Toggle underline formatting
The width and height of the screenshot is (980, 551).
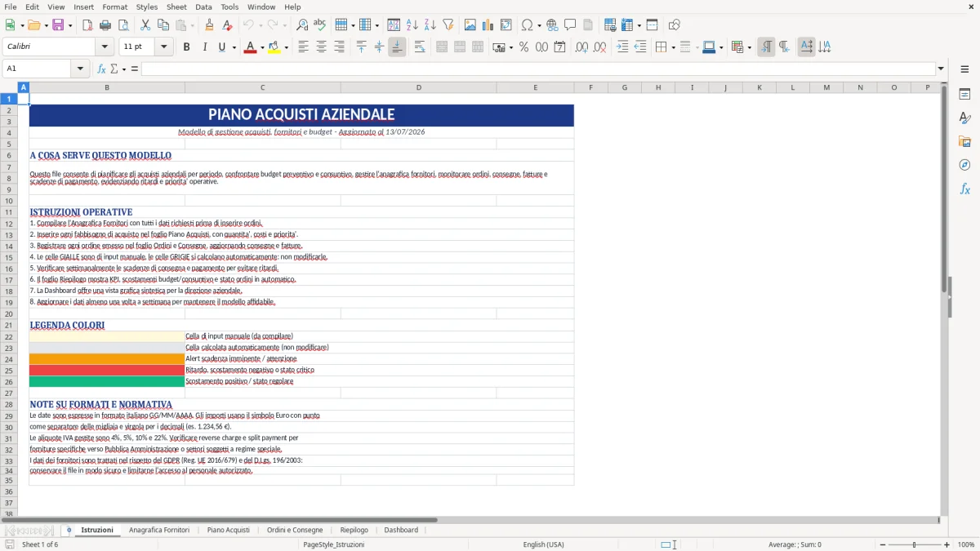point(221,47)
